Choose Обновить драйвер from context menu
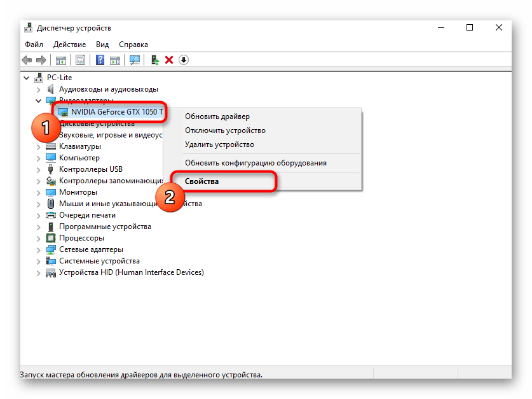 (x=217, y=116)
